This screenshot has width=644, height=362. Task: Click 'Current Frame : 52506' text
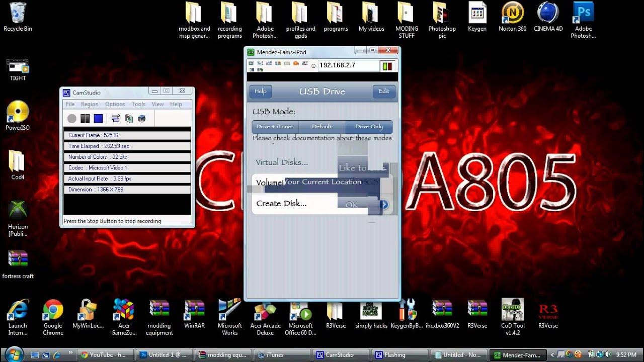[93, 135]
